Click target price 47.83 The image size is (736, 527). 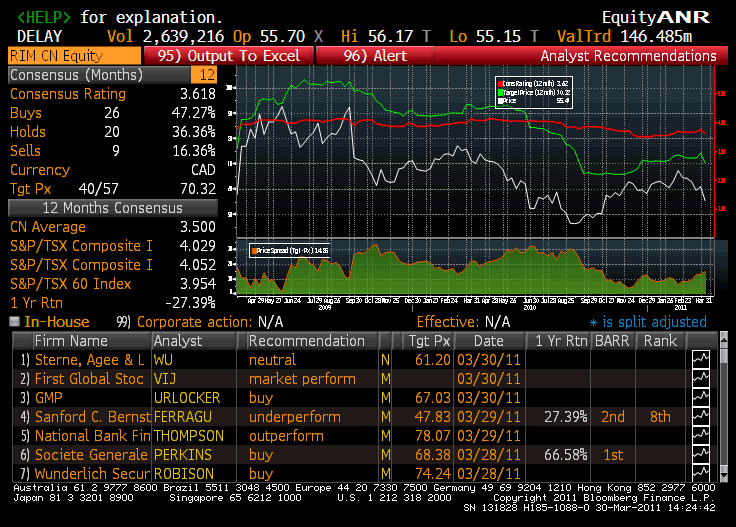[x=433, y=417]
